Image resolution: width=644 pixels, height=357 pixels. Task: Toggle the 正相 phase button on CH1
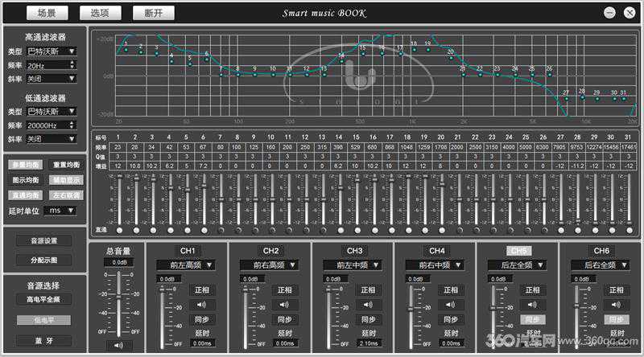200,290
